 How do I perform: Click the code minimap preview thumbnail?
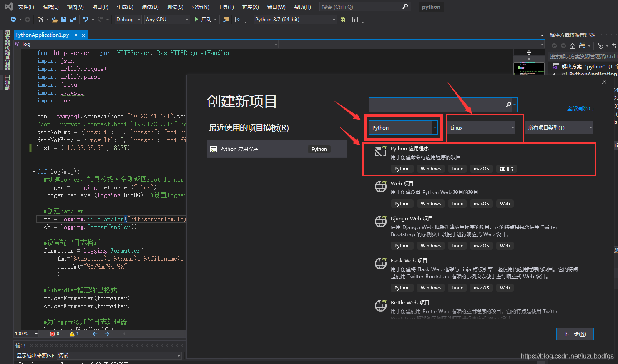529,68
